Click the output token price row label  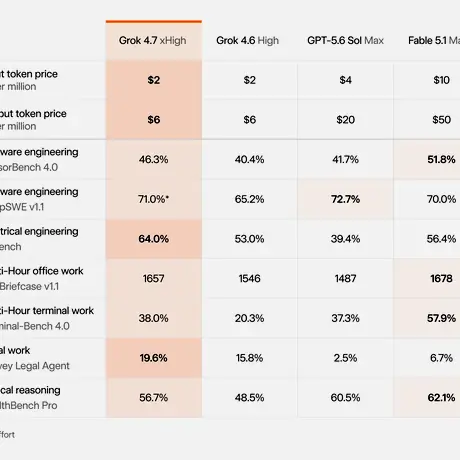pyautogui.click(x=33, y=113)
